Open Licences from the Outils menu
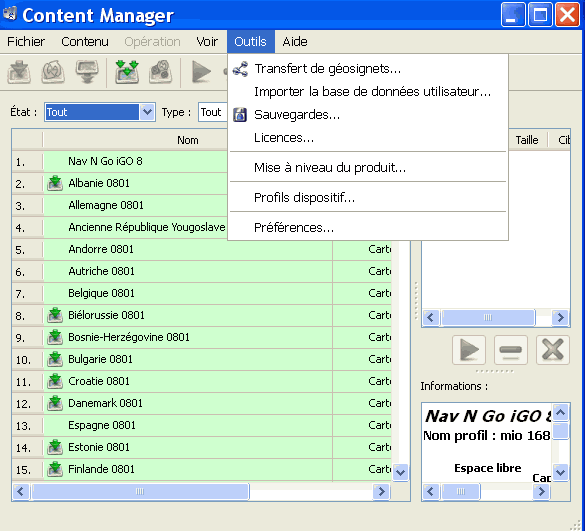 pos(368,138)
